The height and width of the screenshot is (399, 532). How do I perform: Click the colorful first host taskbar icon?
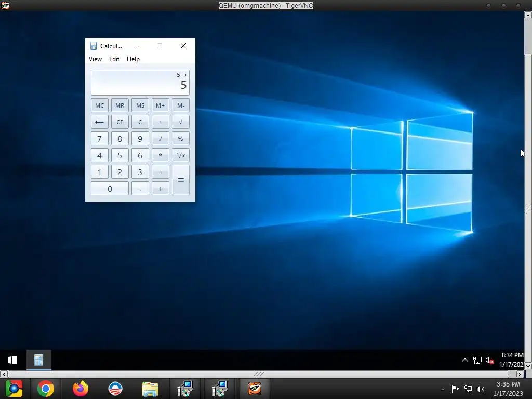click(14, 389)
